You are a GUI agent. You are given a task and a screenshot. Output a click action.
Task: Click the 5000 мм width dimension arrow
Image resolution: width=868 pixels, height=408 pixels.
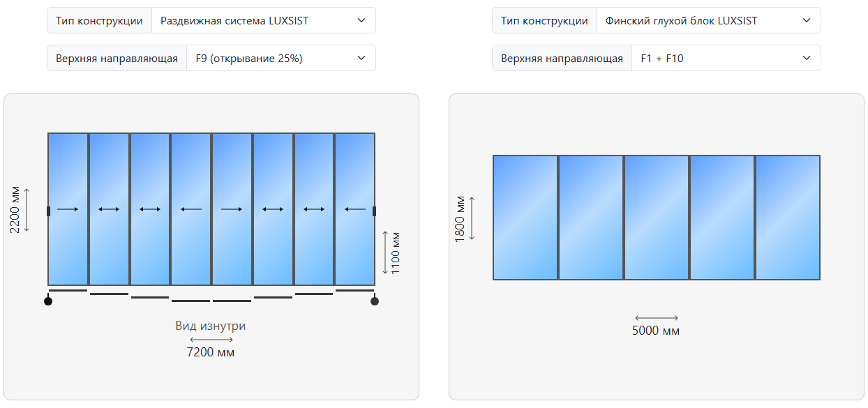[656, 318]
